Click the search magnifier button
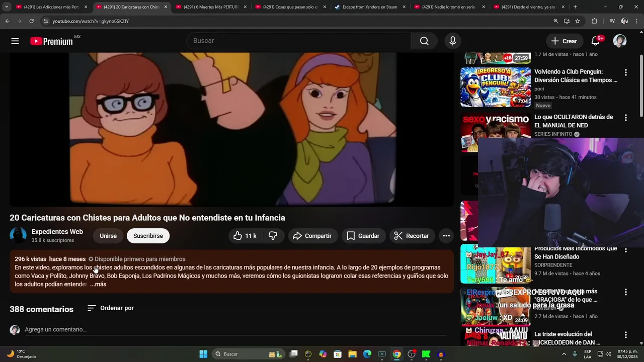 (424, 41)
